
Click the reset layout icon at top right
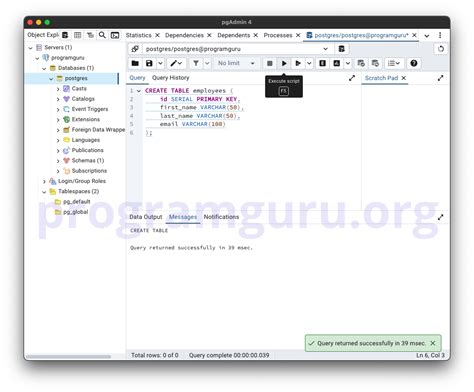[x=441, y=49]
